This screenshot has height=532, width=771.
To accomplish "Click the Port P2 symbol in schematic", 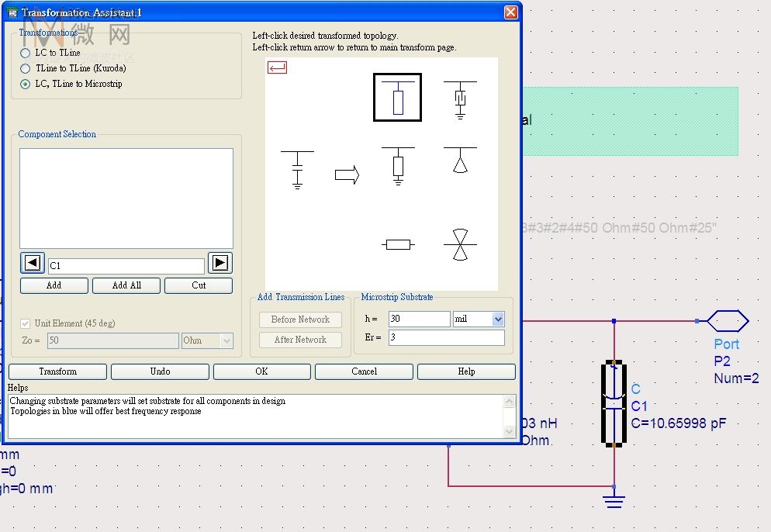I will tap(728, 321).
